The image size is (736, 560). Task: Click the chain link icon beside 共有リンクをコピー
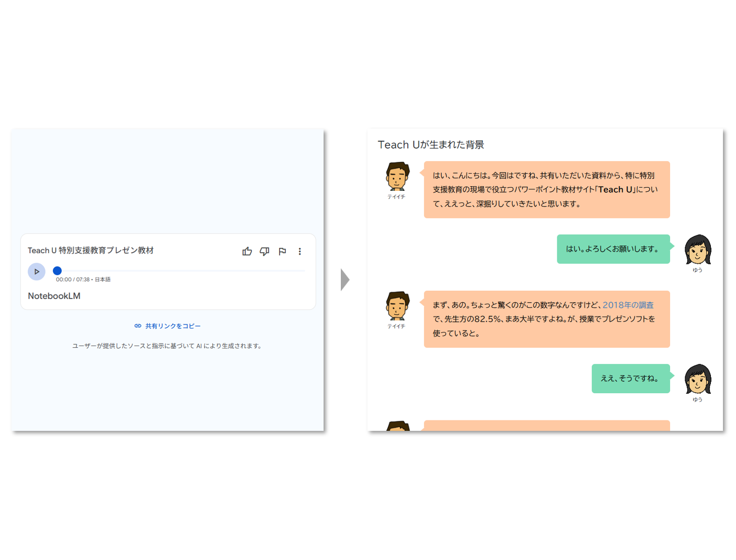click(138, 326)
